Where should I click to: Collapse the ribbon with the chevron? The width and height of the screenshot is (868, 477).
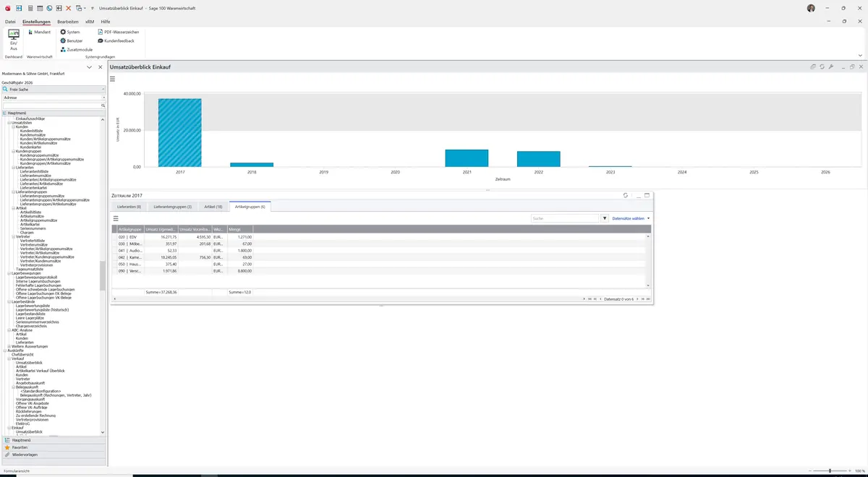pos(860,55)
